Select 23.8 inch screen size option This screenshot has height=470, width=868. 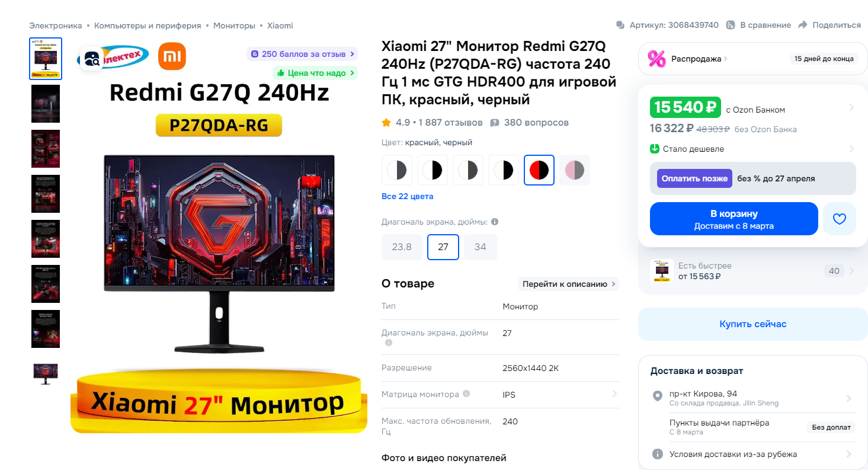[402, 247]
